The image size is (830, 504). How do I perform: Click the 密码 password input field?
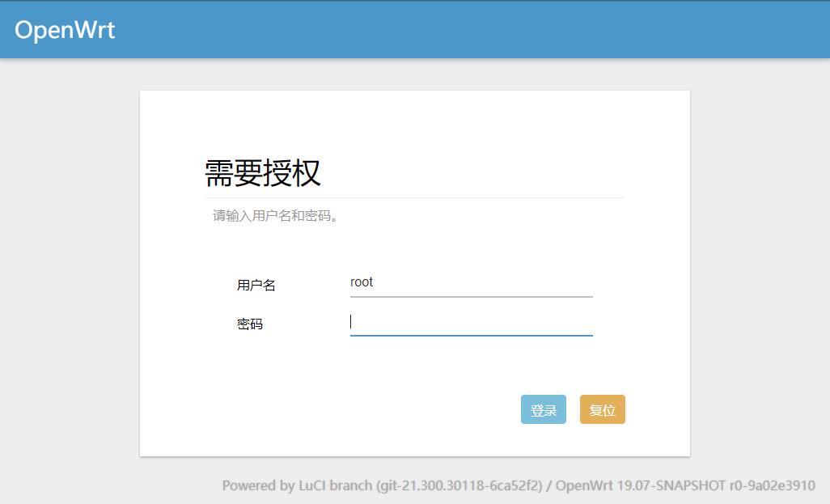[x=469, y=322]
